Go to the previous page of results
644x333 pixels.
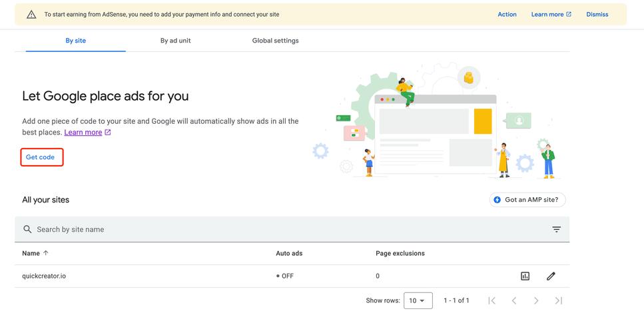point(514,300)
